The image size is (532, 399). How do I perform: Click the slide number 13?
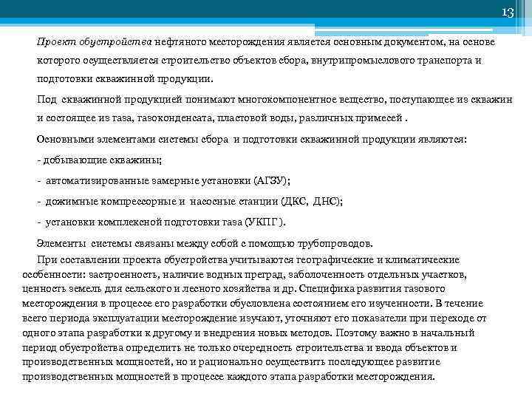pyautogui.click(x=508, y=13)
